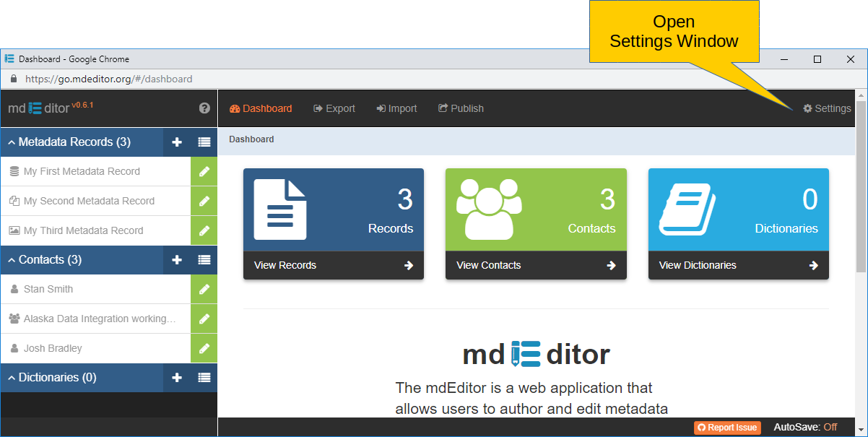Edit Stan Smith contact pencil icon
The height and width of the screenshot is (437, 868).
tap(204, 289)
